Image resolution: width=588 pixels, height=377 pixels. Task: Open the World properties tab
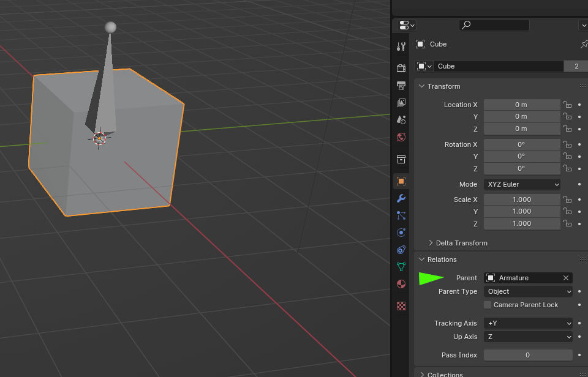tap(401, 137)
